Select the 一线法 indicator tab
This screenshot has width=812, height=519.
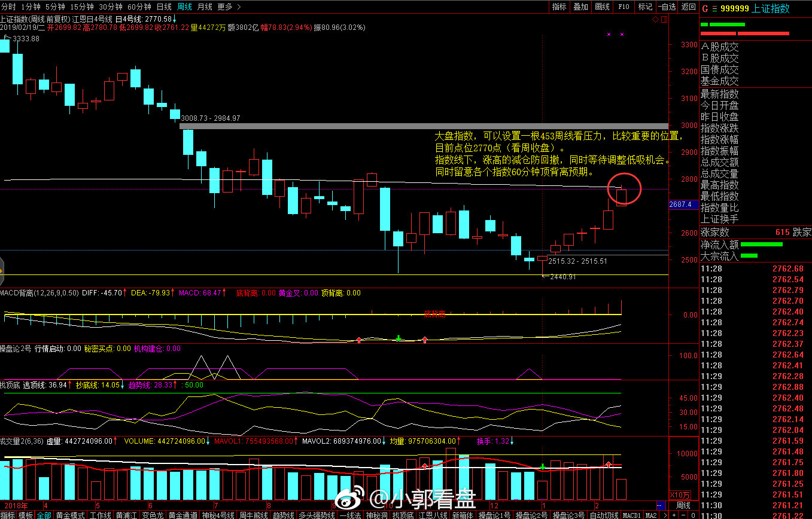tap(351, 515)
